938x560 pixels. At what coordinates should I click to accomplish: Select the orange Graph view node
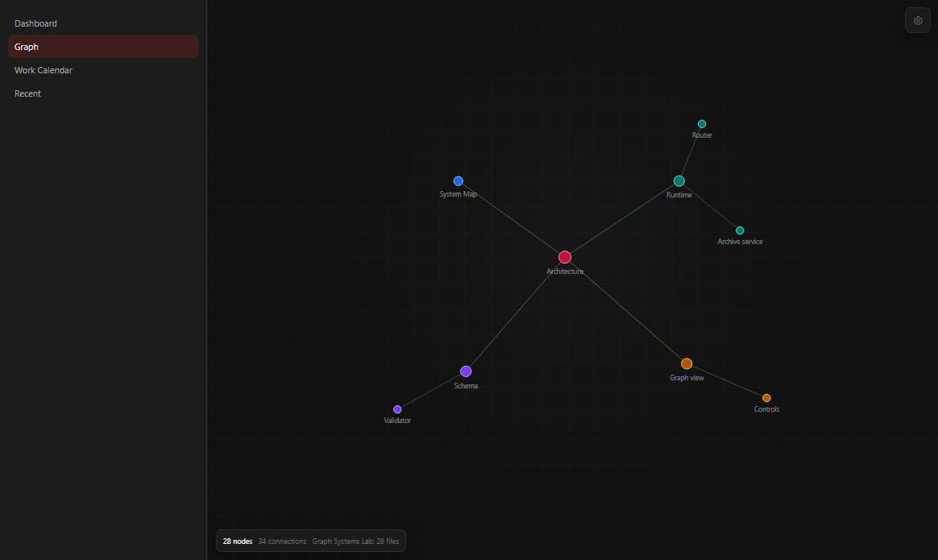[687, 363]
